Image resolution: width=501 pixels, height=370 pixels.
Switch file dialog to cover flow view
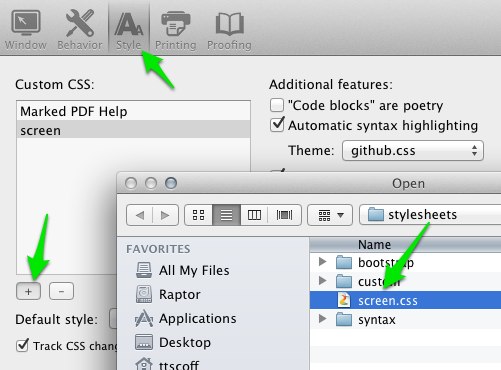point(284,215)
